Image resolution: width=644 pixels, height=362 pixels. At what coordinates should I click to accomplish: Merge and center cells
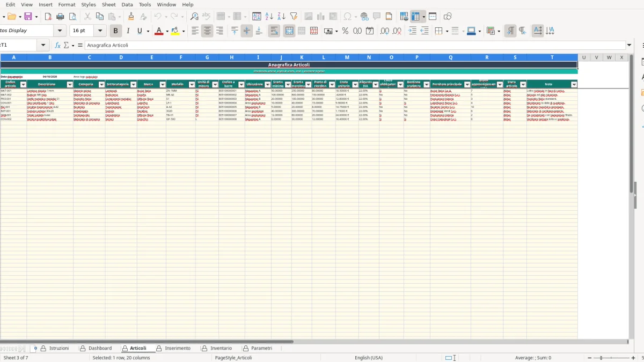[x=289, y=31]
